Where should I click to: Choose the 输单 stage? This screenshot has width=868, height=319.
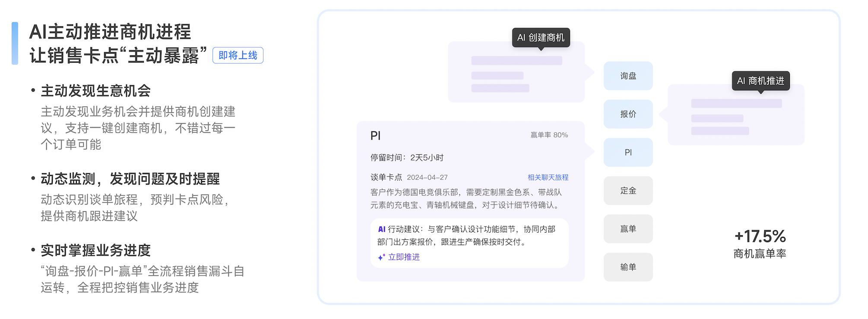[x=628, y=267]
